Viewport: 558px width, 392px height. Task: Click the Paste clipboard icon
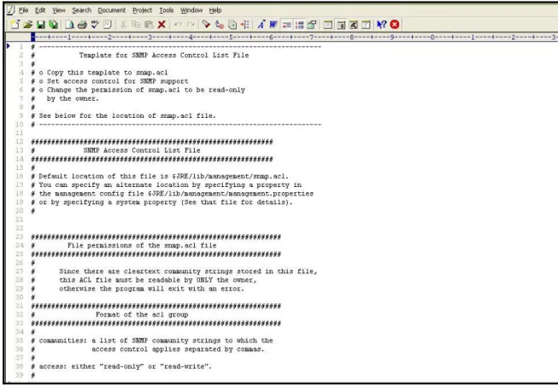point(149,25)
